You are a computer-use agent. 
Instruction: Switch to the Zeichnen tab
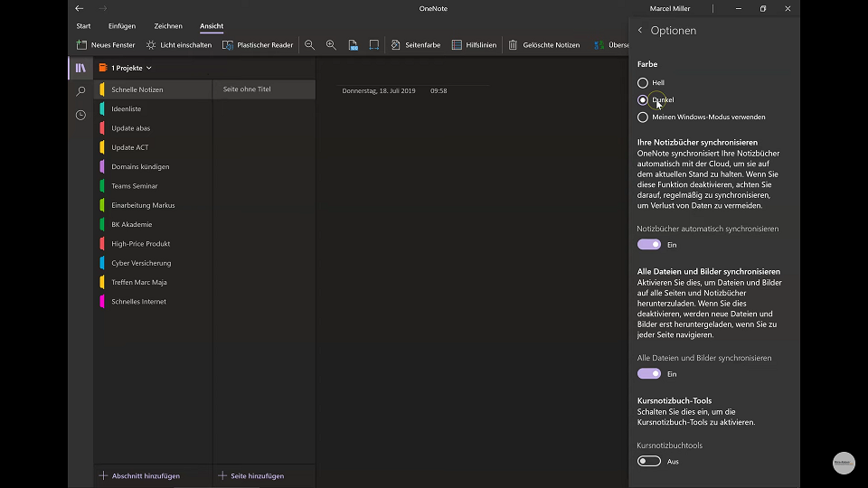[x=168, y=26]
